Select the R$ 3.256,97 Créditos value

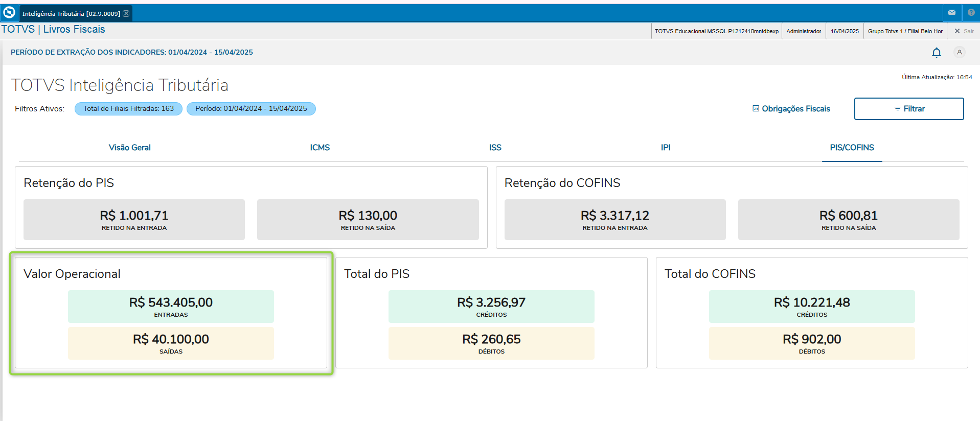coord(491,302)
